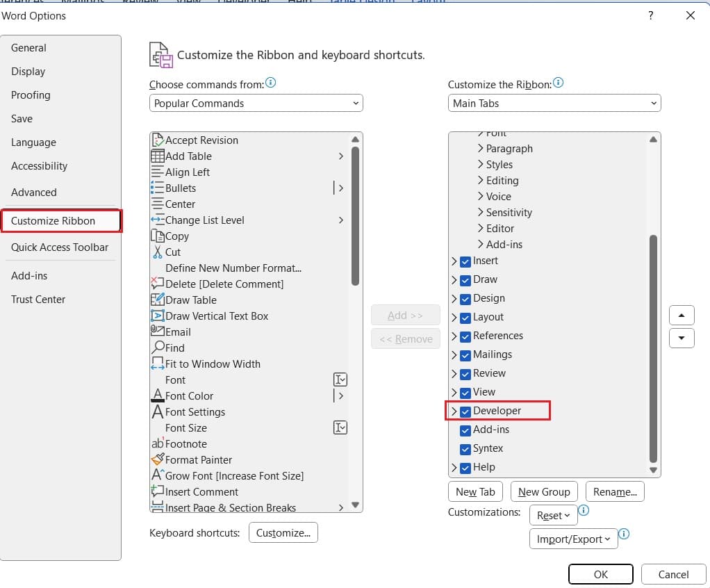Click the Font Settings icon
Image resolution: width=710 pixels, height=588 pixels.
coord(157,411)
